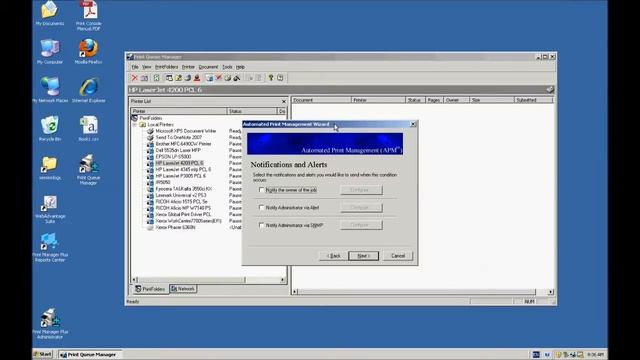Screen dimensions: 640x360
Task: Click the Back button in the wizard
Action: 333,256
